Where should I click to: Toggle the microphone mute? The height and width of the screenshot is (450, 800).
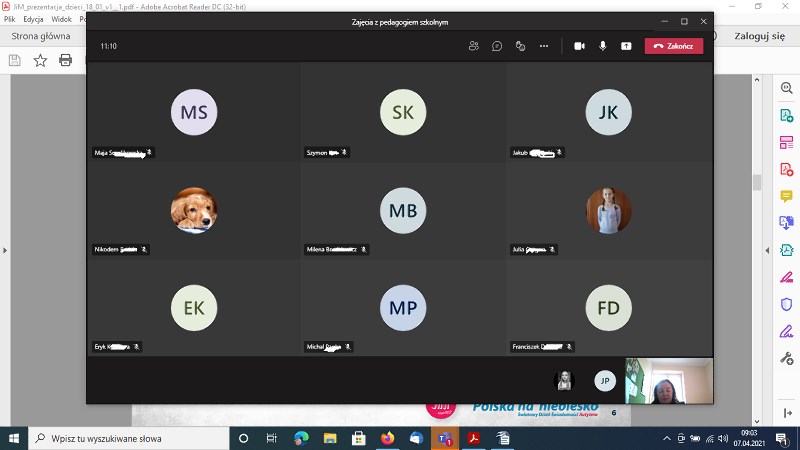coord(603,46)
